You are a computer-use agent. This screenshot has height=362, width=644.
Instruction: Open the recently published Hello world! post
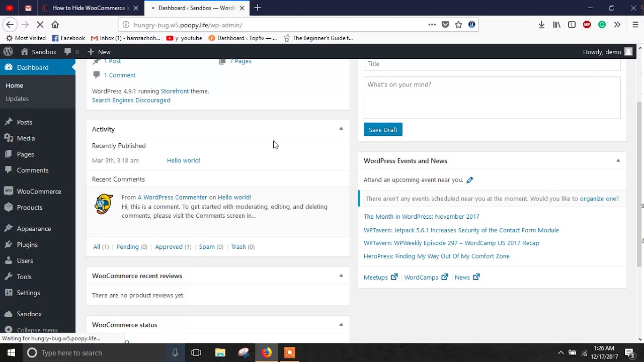[x=183, y=160]
